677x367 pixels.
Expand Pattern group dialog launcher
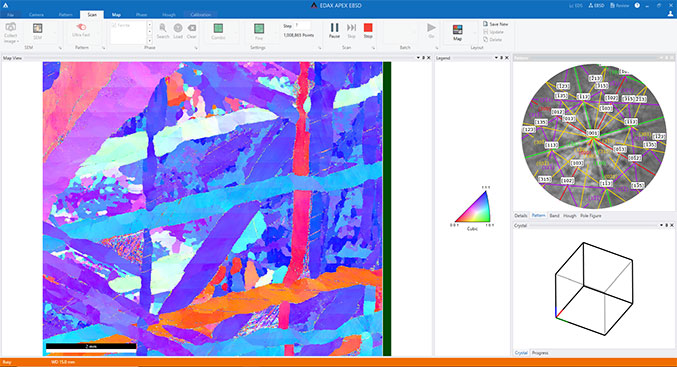point(104,48)
